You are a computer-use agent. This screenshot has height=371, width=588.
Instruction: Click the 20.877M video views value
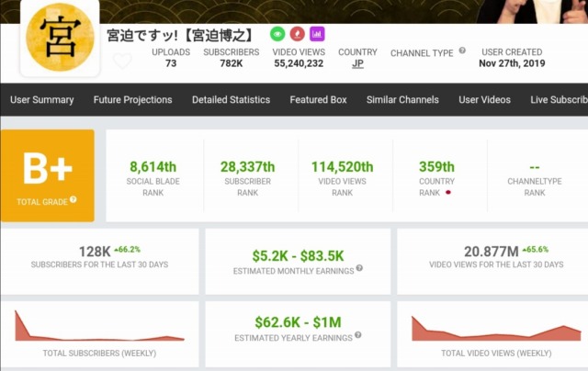click(x=492, y=252)
